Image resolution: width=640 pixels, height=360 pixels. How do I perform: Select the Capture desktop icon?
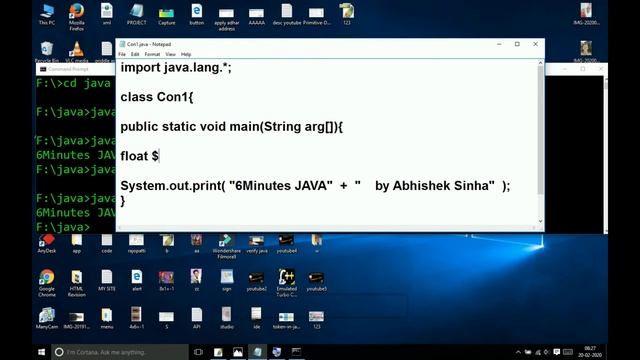(167, 16)
